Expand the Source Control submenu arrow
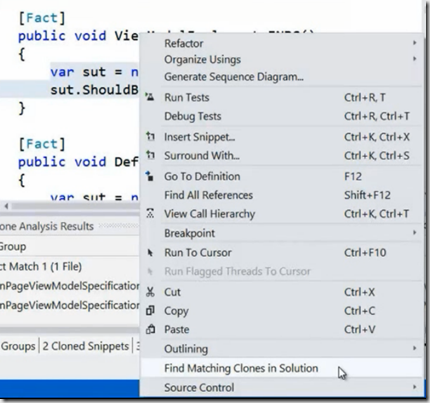Screen dimensions: 430x403 414,387
